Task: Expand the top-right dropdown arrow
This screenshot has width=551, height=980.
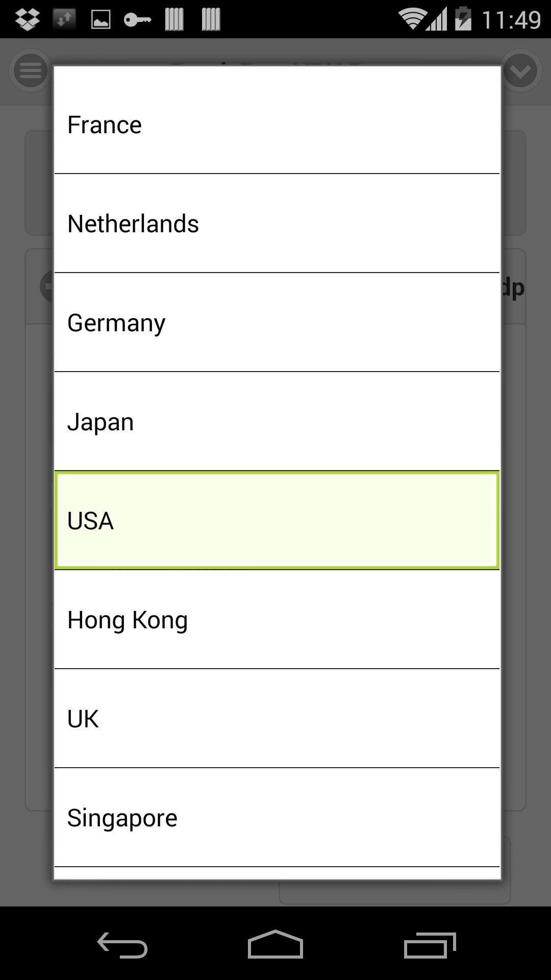Action: click(x=520, y=71)
